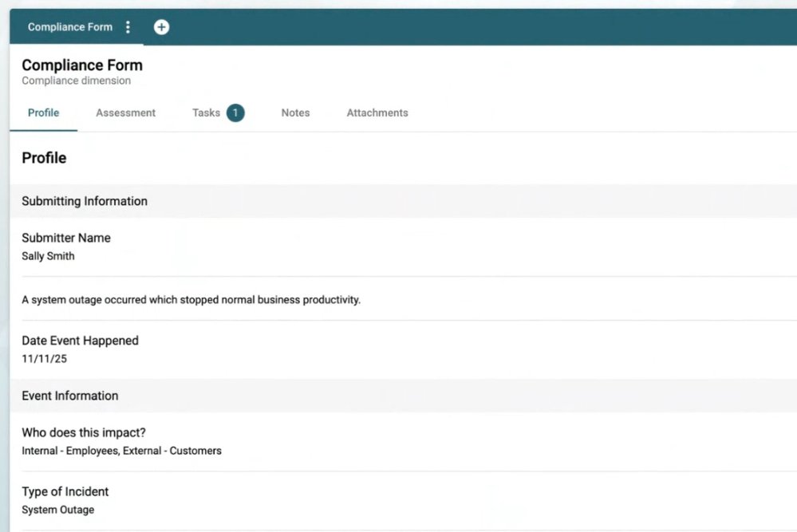This screenshot has width=797, height=532.
Task: Open the Notes tab
Action: pos(295,113)
